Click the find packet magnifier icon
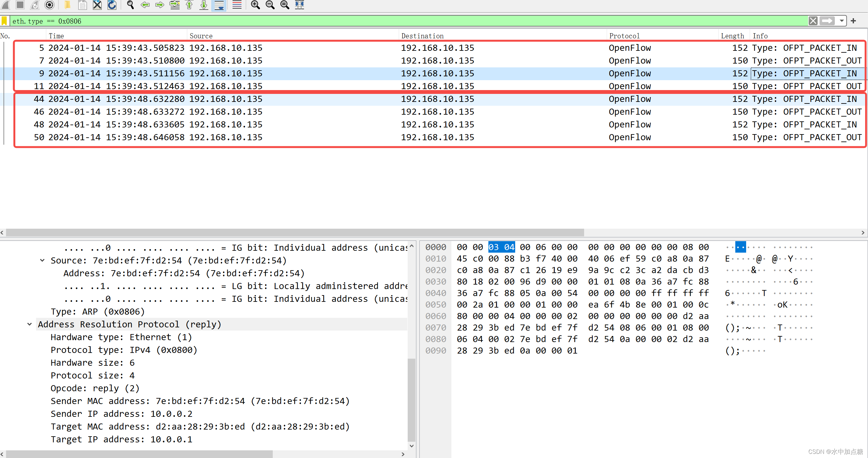The image size is (868, 458). click(x=130, y=5)
